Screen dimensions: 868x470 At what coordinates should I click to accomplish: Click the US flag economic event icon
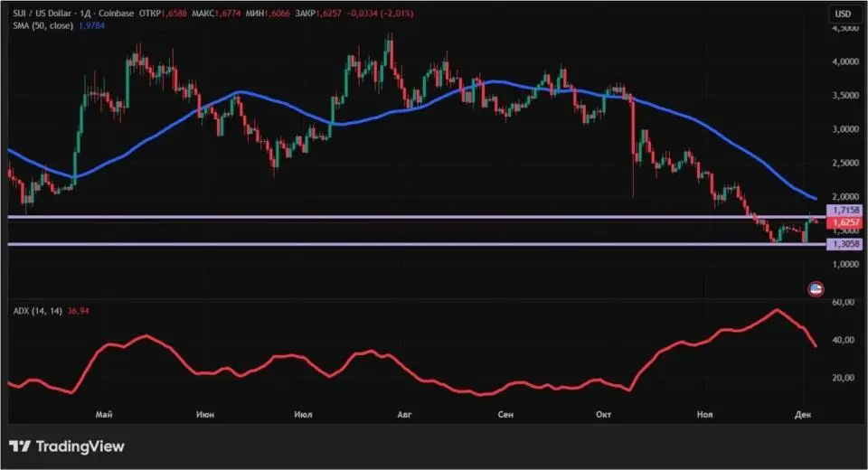coord(815,288)
